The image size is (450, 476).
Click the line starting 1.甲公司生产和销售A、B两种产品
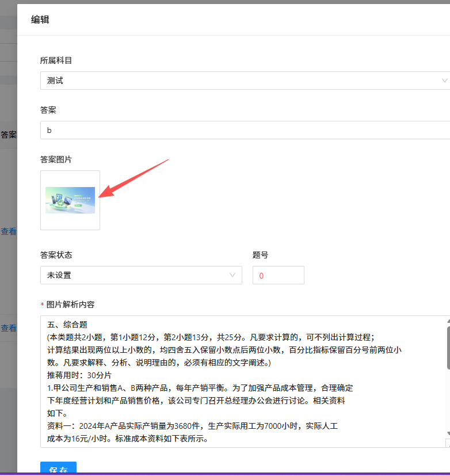click(200, 388)
